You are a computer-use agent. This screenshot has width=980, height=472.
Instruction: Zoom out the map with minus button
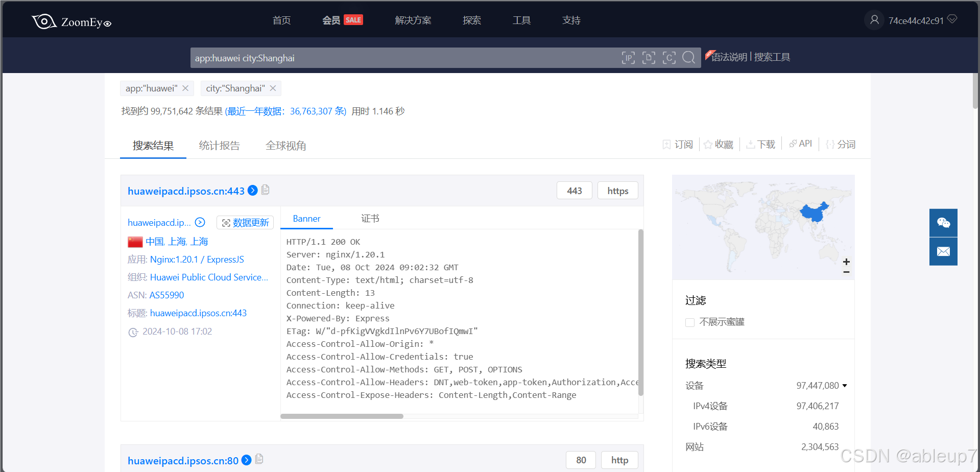[x=846, y=272]
